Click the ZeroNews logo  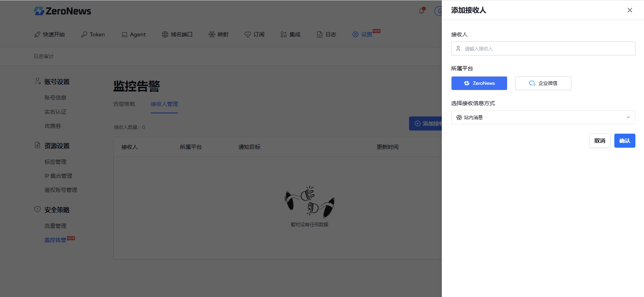pos(62,11)
